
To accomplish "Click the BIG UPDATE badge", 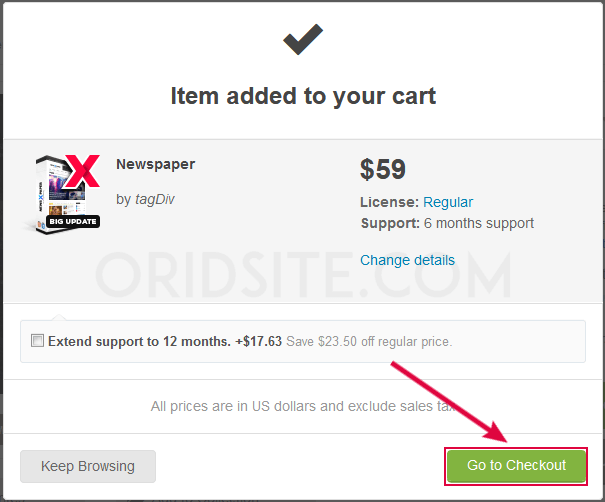I will click(73, 221).
